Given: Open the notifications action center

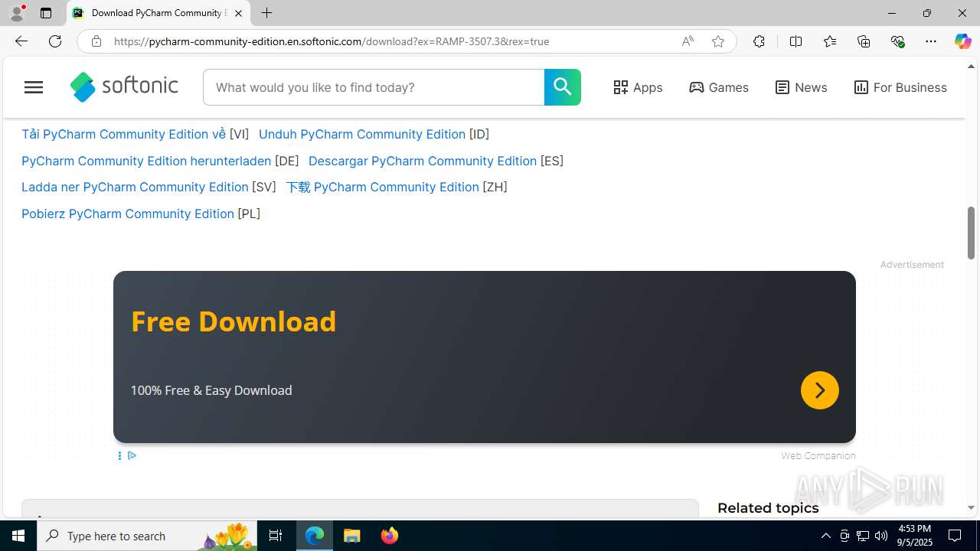Looking at the screenshot, I should click(955, 536).
